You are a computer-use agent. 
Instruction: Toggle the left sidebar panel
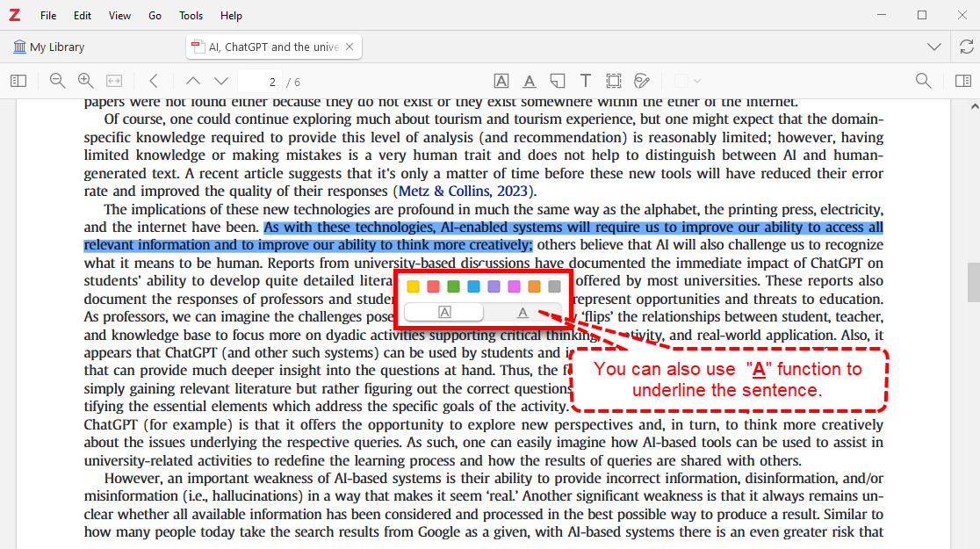tap(18, 81)
